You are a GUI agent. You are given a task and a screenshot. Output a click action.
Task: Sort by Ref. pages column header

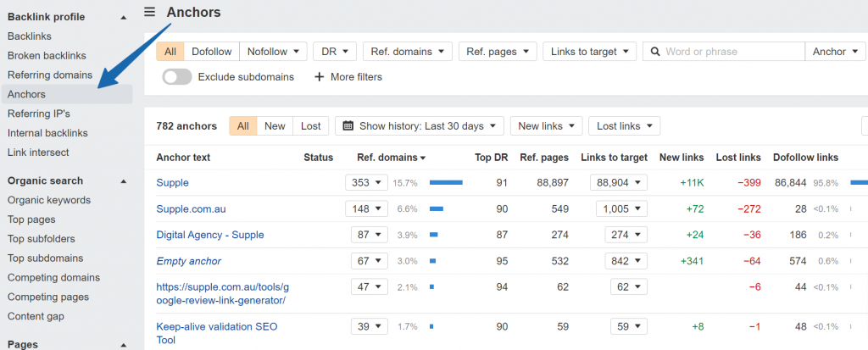[544, 158]
